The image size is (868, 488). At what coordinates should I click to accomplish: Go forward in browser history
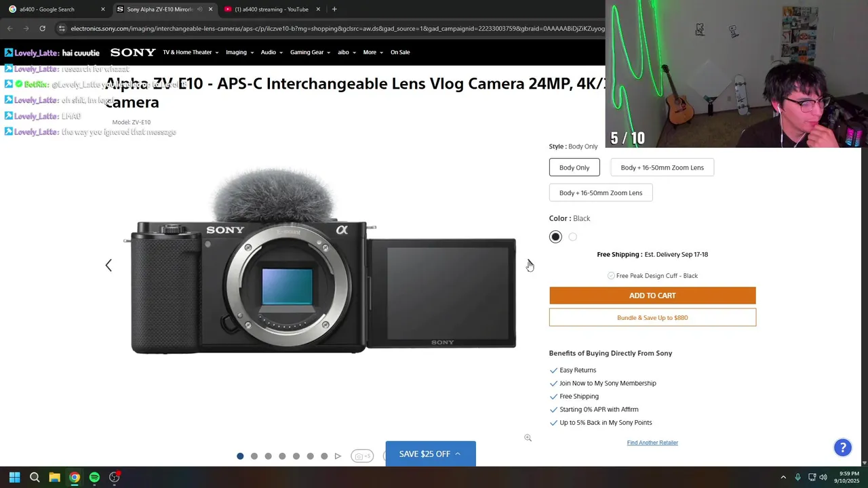(x=26, y=28)
